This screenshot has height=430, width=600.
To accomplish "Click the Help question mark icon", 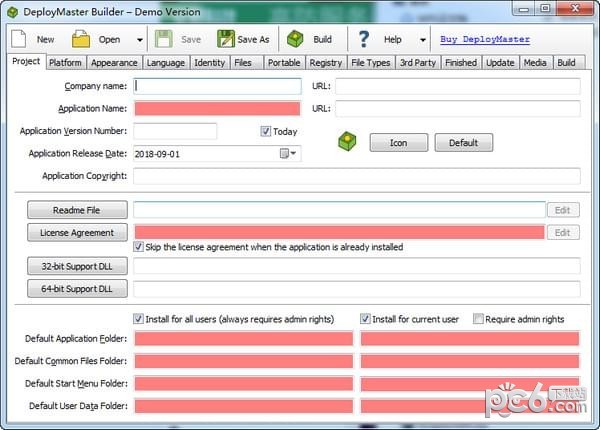I will click(364, 39).
